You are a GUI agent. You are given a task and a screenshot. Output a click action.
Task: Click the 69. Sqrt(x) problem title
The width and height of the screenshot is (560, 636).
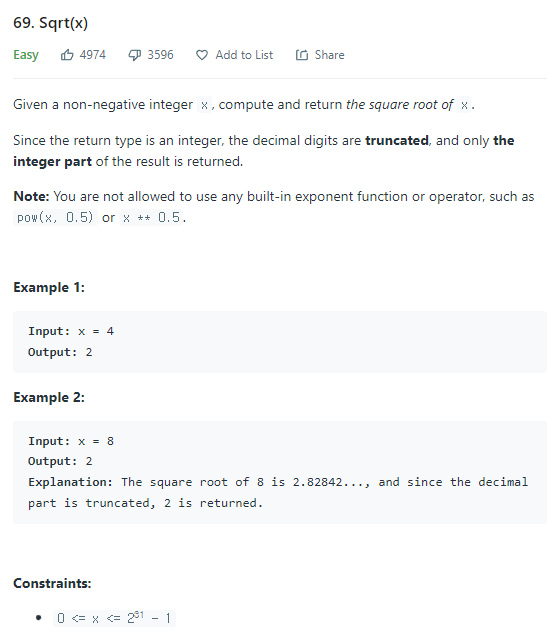[x=51, y=23]
